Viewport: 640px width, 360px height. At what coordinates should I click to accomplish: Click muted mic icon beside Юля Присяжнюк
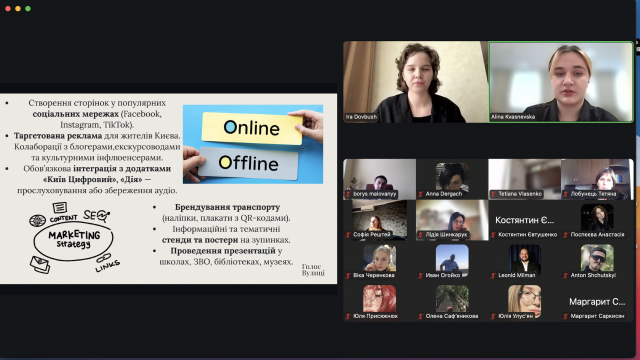pos(348,316)
